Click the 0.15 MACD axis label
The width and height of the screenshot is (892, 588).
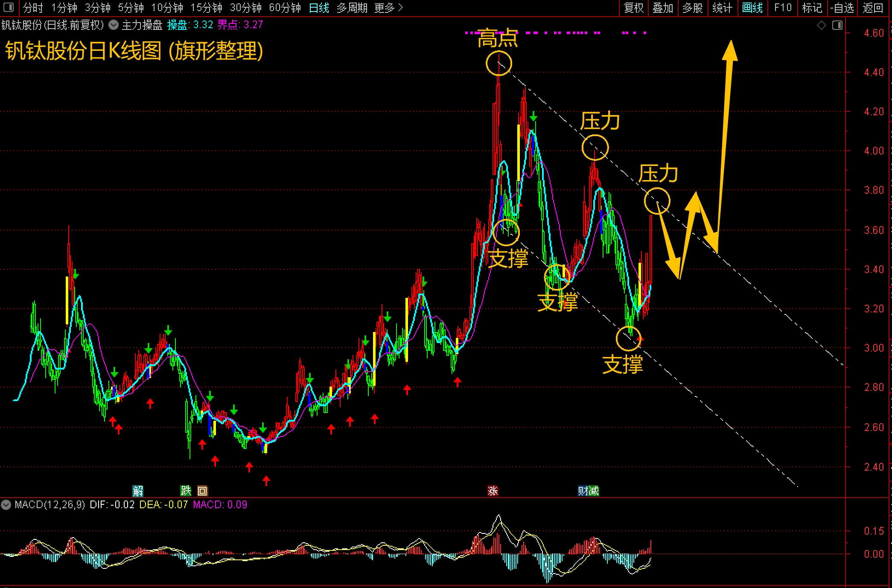tap(874, 531)
